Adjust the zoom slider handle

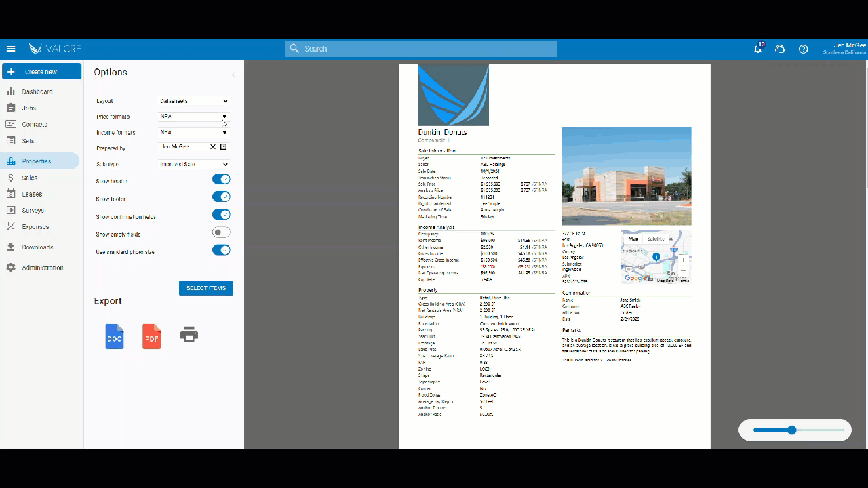tap(791, 430)
